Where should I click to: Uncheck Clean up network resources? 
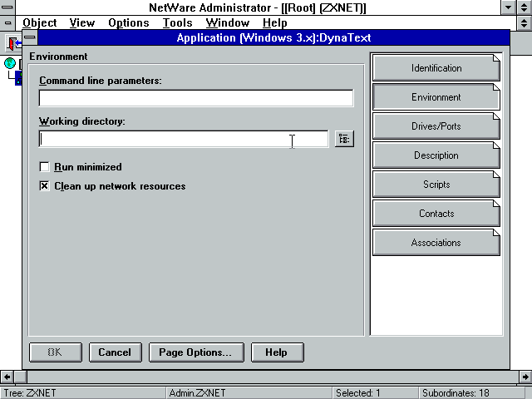click(x=44, y=186)
